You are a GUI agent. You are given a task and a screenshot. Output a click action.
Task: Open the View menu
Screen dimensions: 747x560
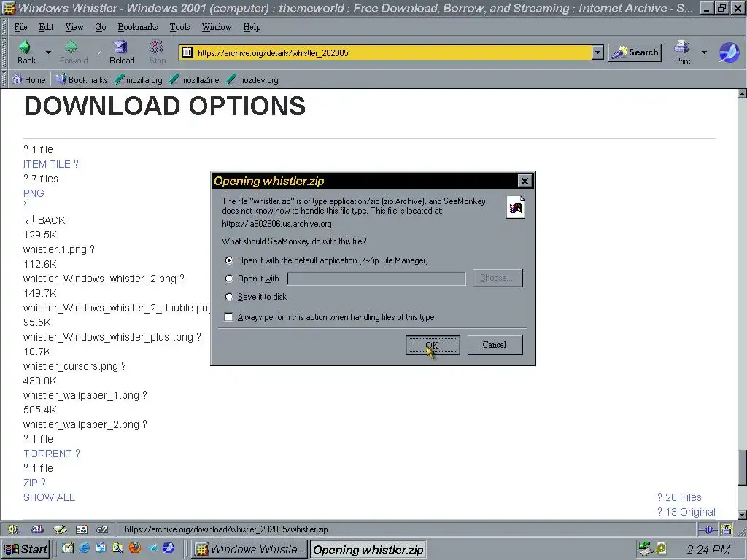[x=74, y=27]
